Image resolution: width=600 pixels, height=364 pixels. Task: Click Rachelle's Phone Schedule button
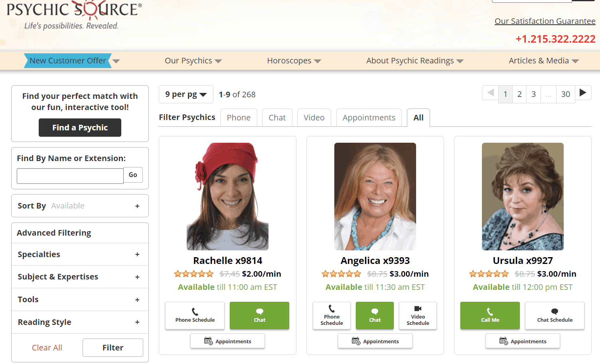coord(195,315)
